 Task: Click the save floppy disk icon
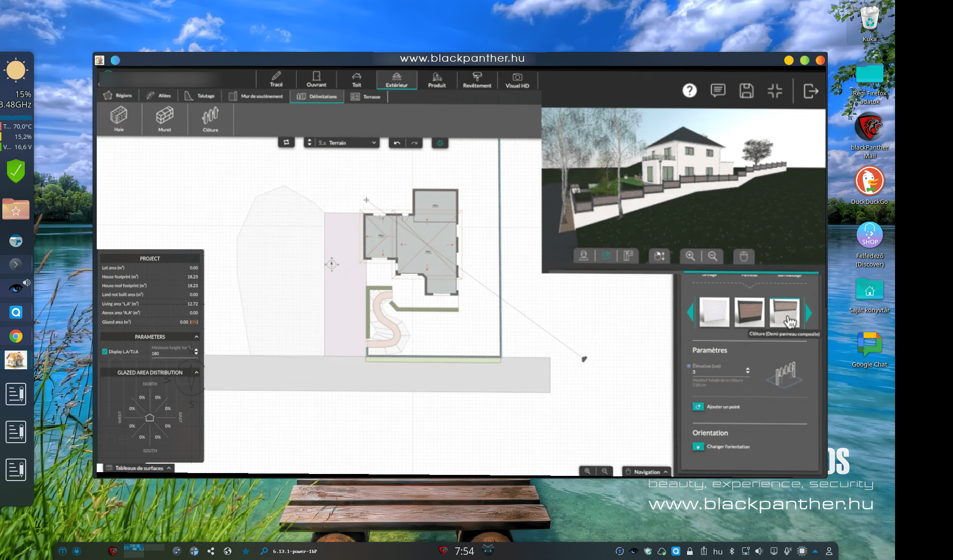(746, 91)
